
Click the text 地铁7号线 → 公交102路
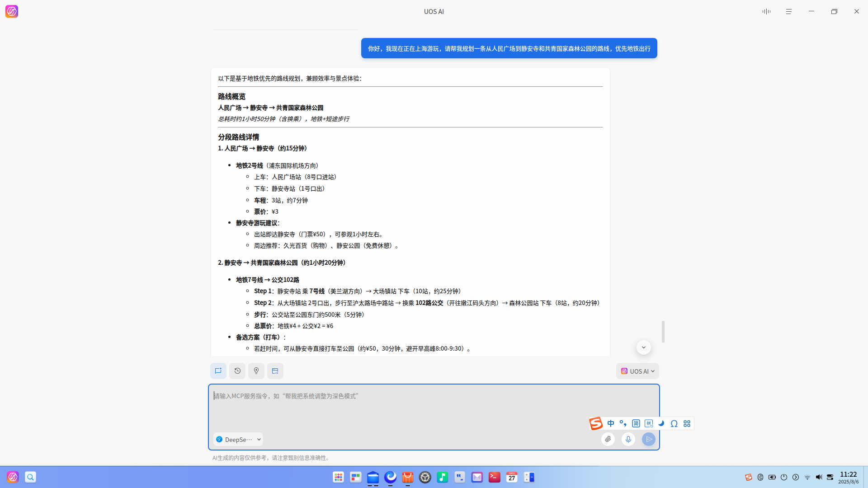[x=267, y=280]
